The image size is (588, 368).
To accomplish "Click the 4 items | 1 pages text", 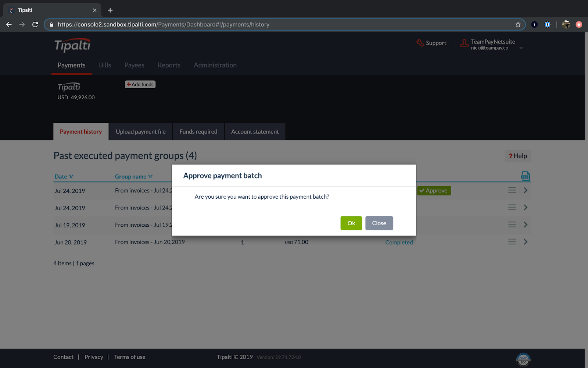I will (74, 263).
